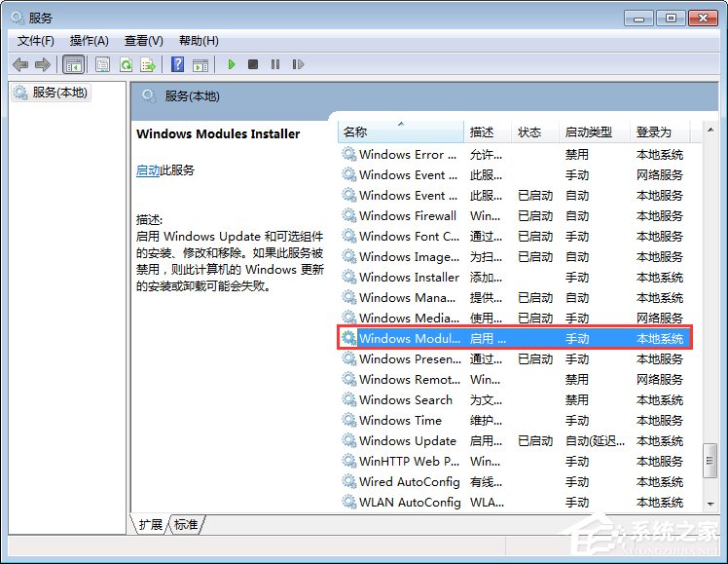Maximize the 服务 window
728x564 pixels.
coord(671,19)
